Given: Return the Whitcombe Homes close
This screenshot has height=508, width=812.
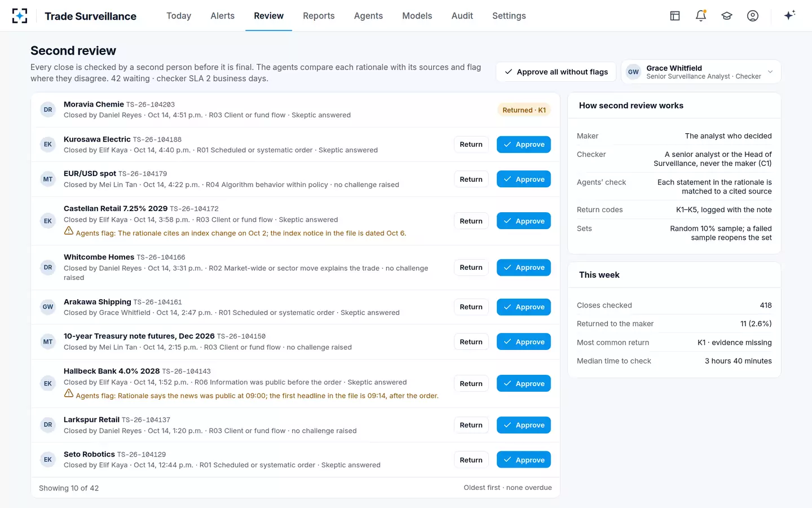Looking at the screenshot, I should click(471, 268).
